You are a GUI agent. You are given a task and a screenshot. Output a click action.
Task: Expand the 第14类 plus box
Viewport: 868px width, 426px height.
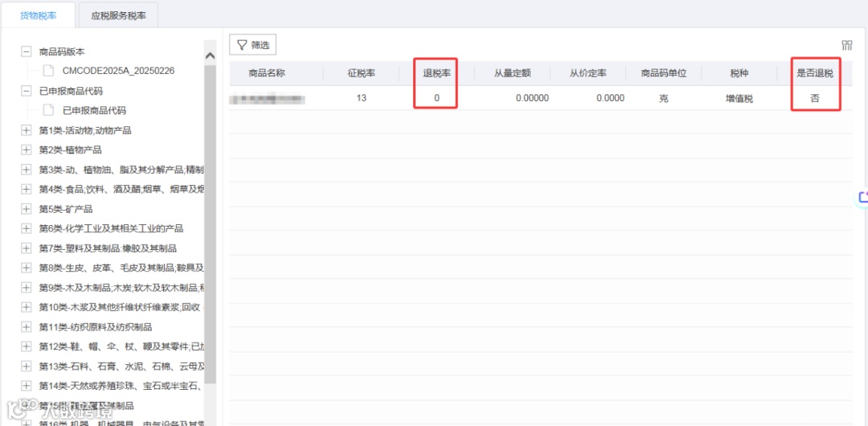tap(26, 386)
